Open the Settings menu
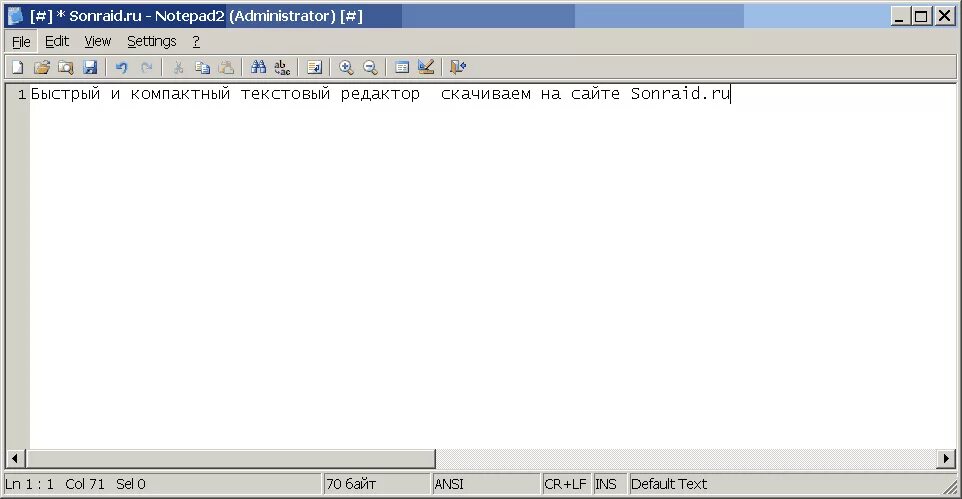Screen dimensions: 962x499 (x=152, y=41)
